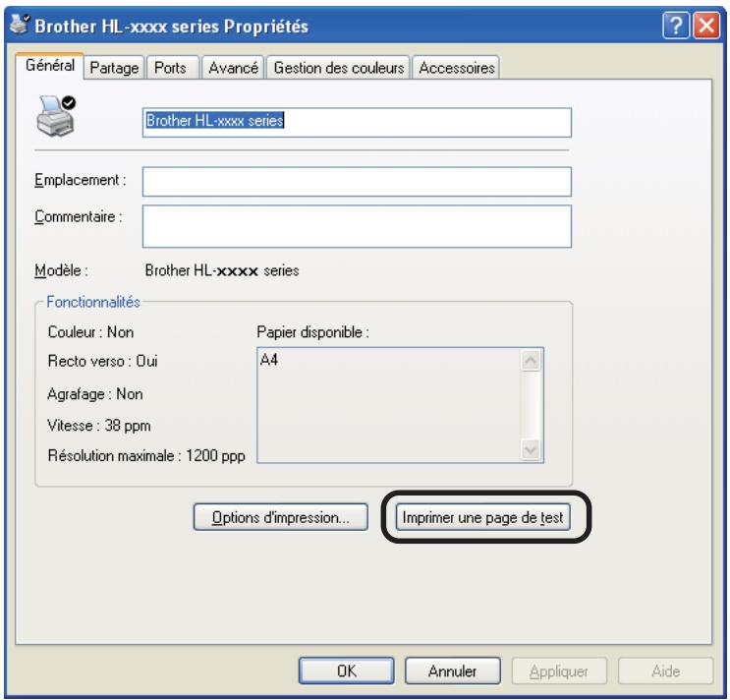Click the printer name text field

click(357, 123)
